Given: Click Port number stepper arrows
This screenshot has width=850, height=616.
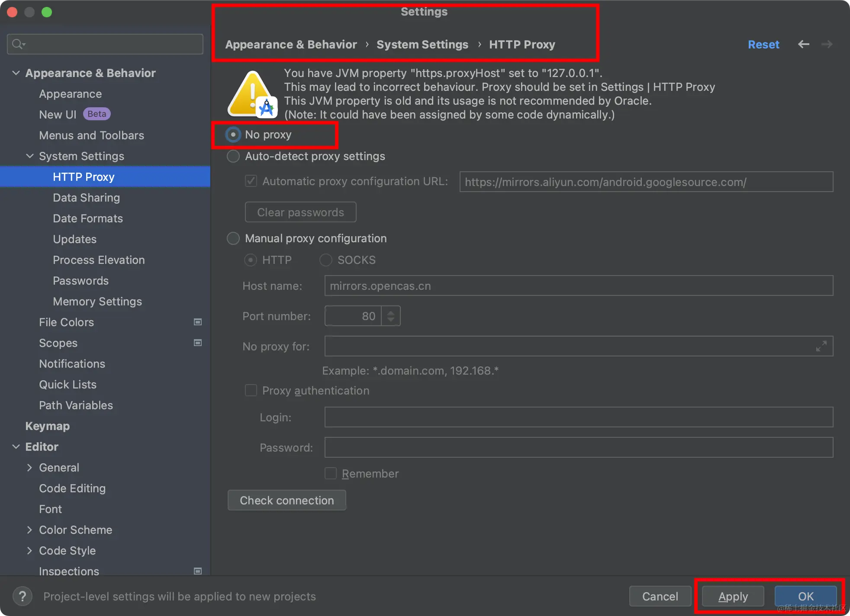Looking at the screenshot, I should [391, 316].
